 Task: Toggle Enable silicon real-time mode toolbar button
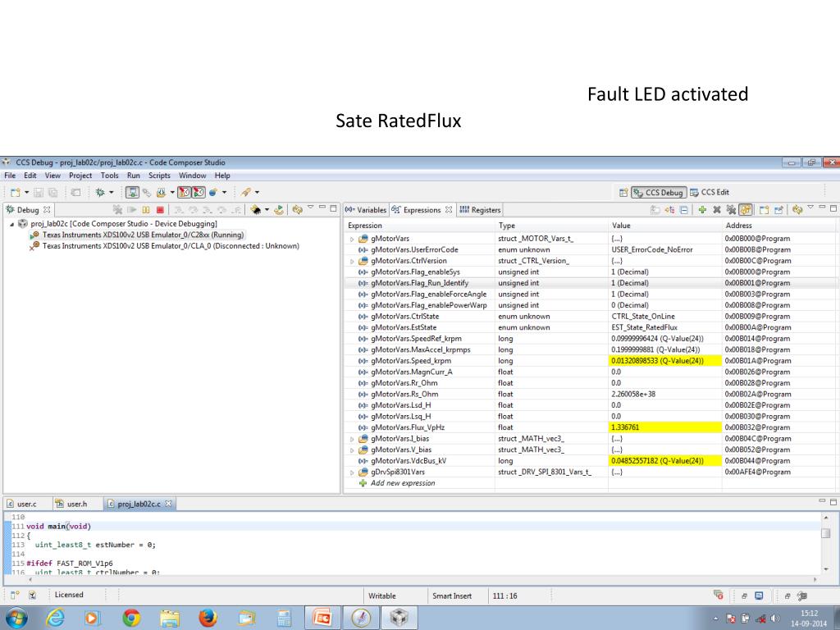coord(185,192)
